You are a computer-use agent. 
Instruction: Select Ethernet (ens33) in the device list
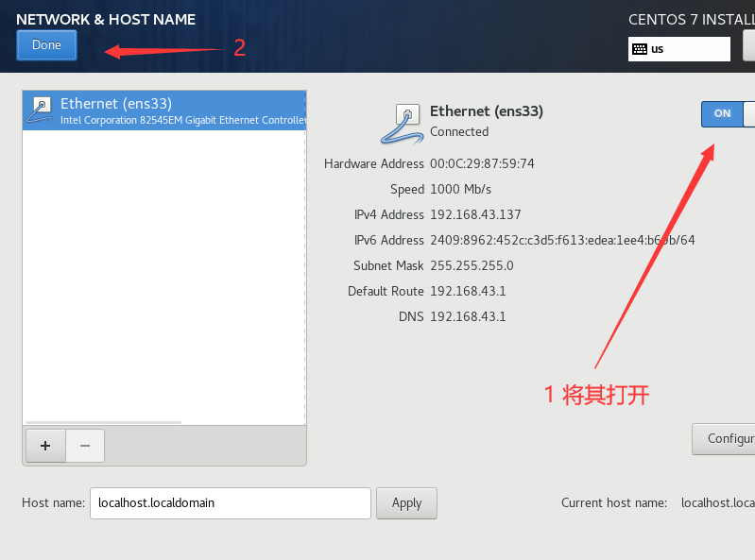[x=164, y=110]
